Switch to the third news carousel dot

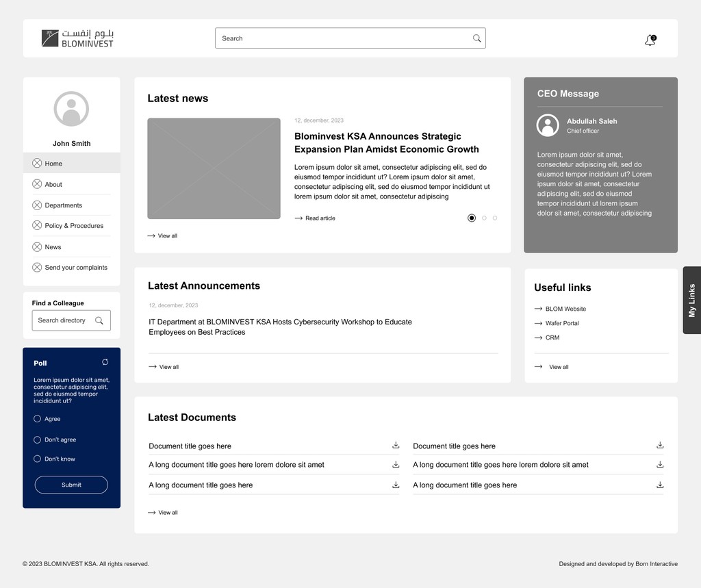(x=495, y=218)
